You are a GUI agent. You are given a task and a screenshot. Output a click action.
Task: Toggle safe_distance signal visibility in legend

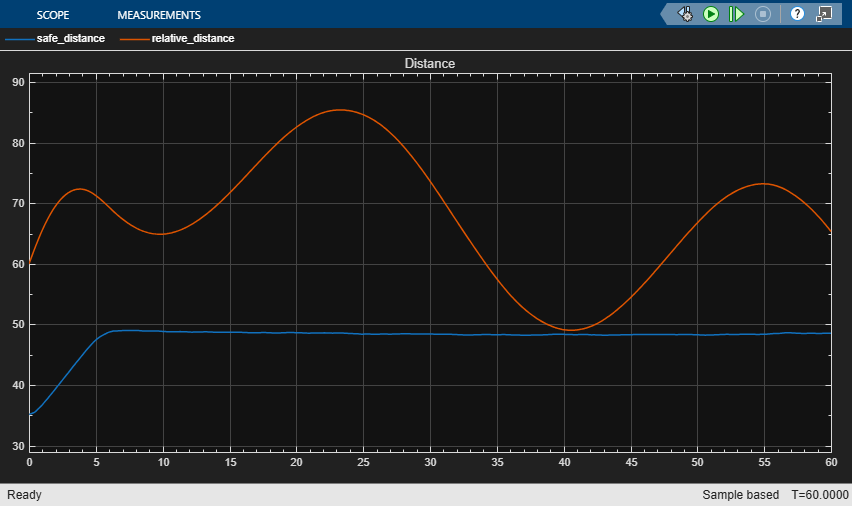click(70, 39)
